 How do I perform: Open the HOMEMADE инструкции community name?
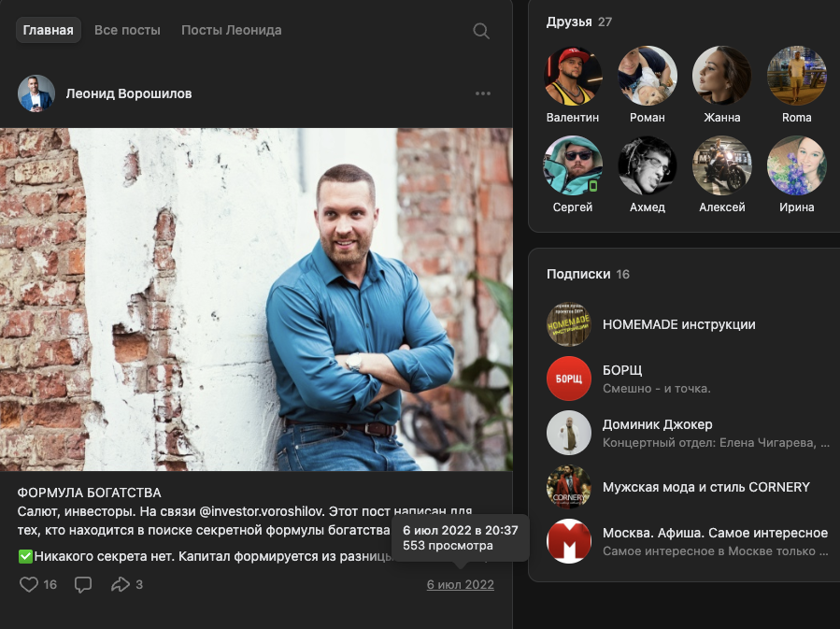pyautogui.click(x=678, y=324)
